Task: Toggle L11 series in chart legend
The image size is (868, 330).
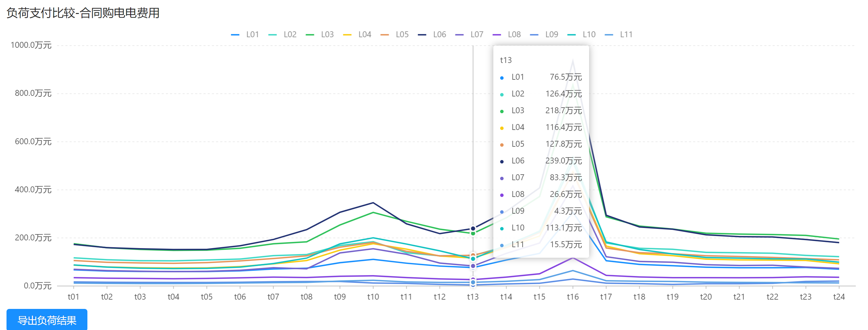Action: [x=619, y=34]
